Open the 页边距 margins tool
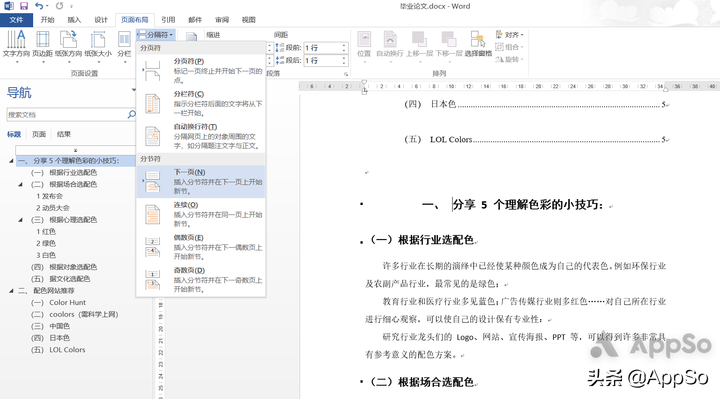The image size is (720, 399). click(42, 45)
